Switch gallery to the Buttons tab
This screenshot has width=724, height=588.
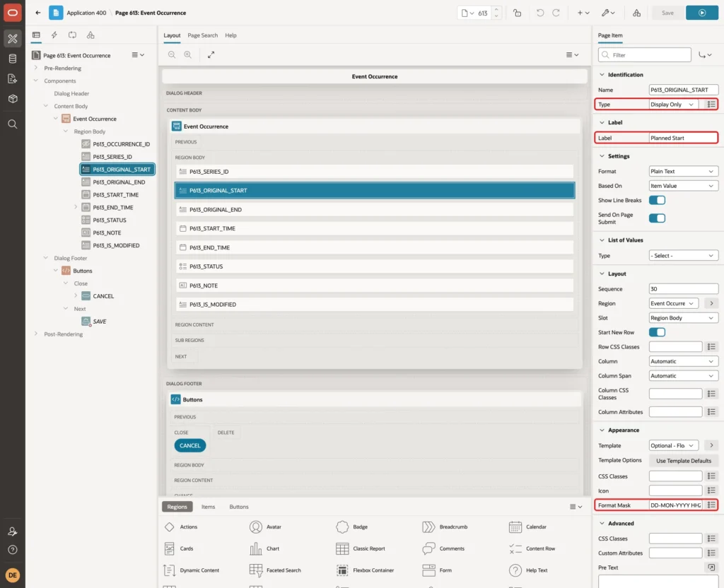239,507
